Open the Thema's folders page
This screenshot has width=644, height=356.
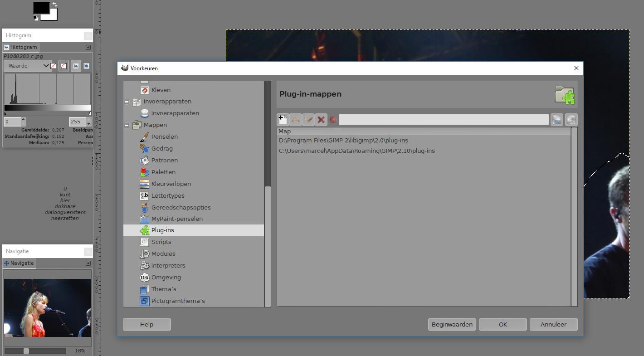pyautogui.click(x=164, y=289)
